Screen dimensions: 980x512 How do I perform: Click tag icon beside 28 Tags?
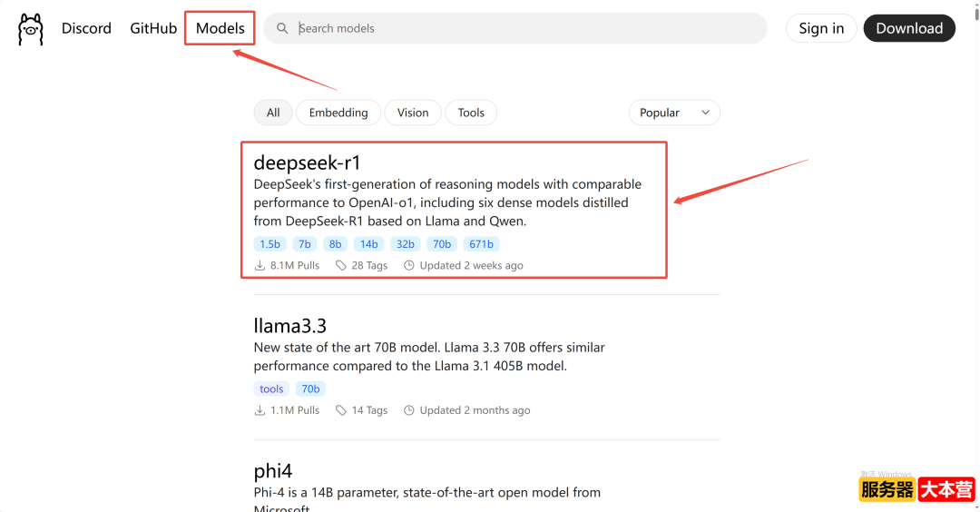(x=340, y=266)
